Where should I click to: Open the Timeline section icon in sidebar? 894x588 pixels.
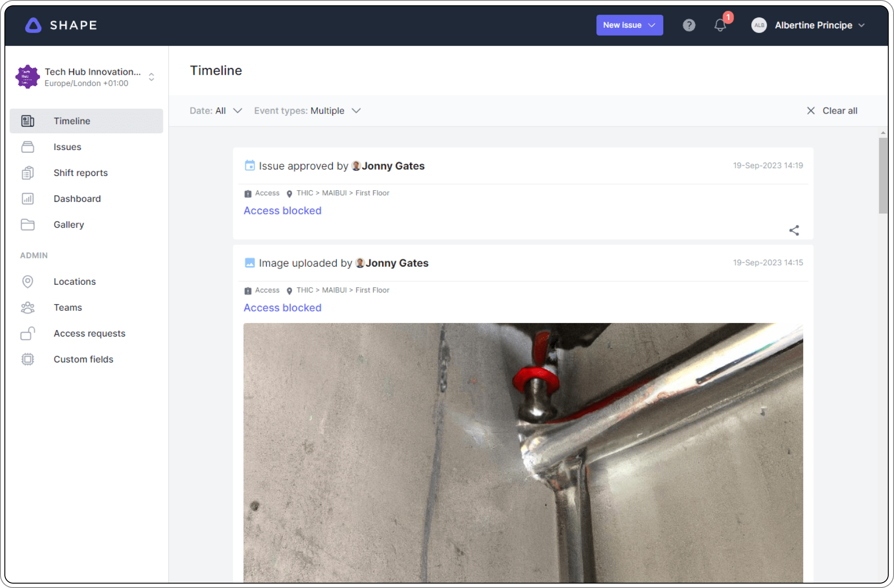click(28, 121)
